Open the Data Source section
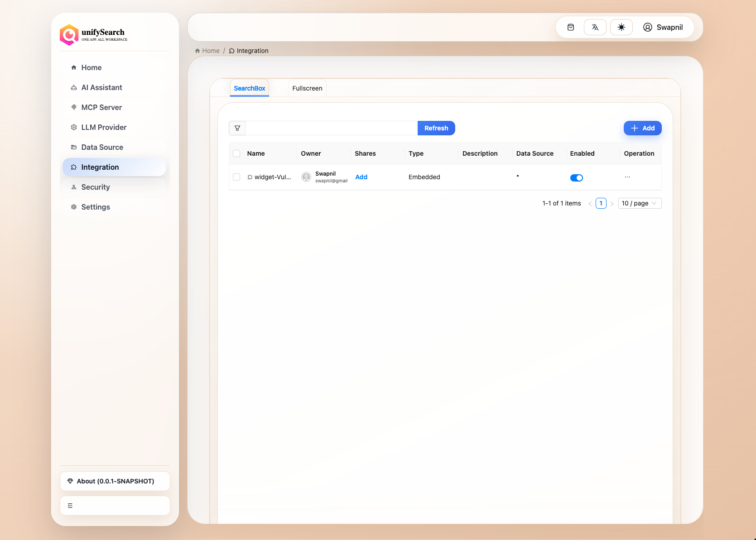756x540 pixels. [102, 147]
